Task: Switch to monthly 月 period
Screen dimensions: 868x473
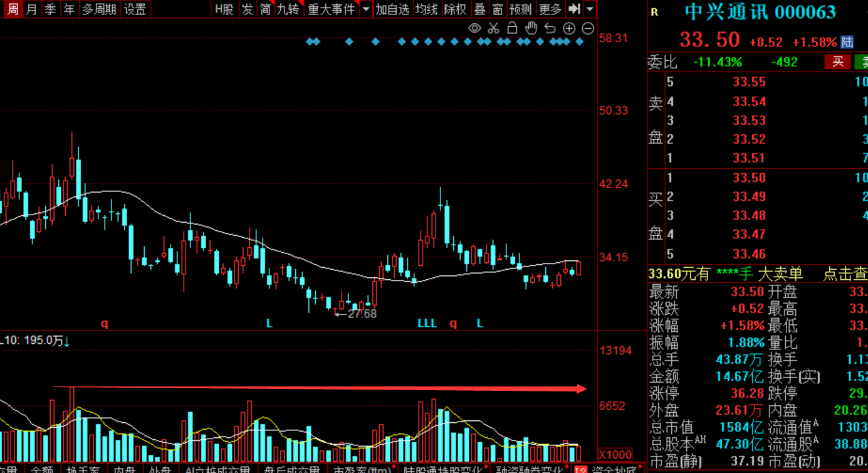Action: pos(31,9)
